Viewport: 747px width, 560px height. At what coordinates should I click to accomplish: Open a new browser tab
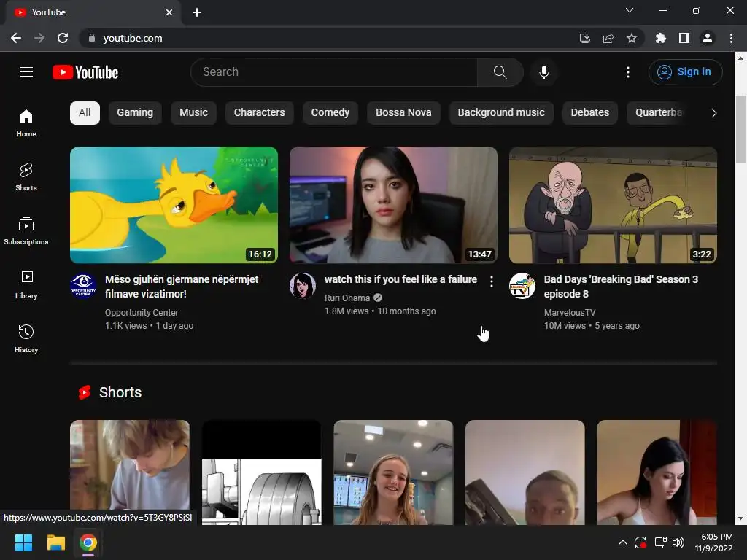[x=197, y=12]
